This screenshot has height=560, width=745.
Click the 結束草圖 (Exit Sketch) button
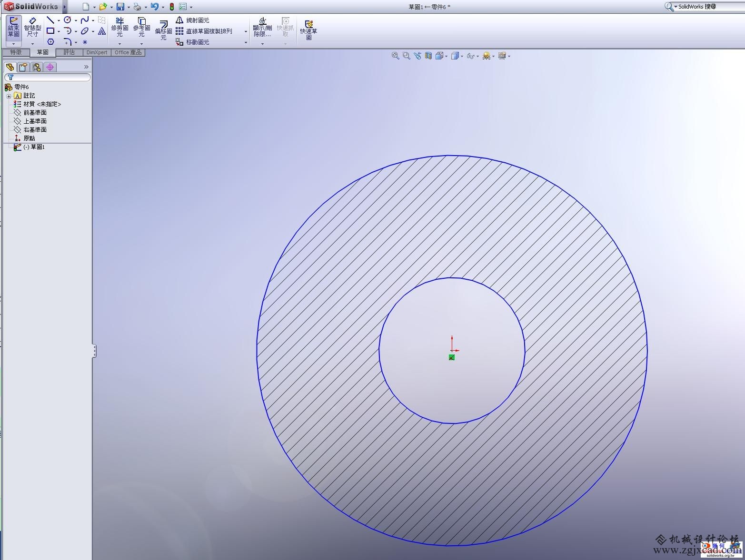click(x=13, y=27)
